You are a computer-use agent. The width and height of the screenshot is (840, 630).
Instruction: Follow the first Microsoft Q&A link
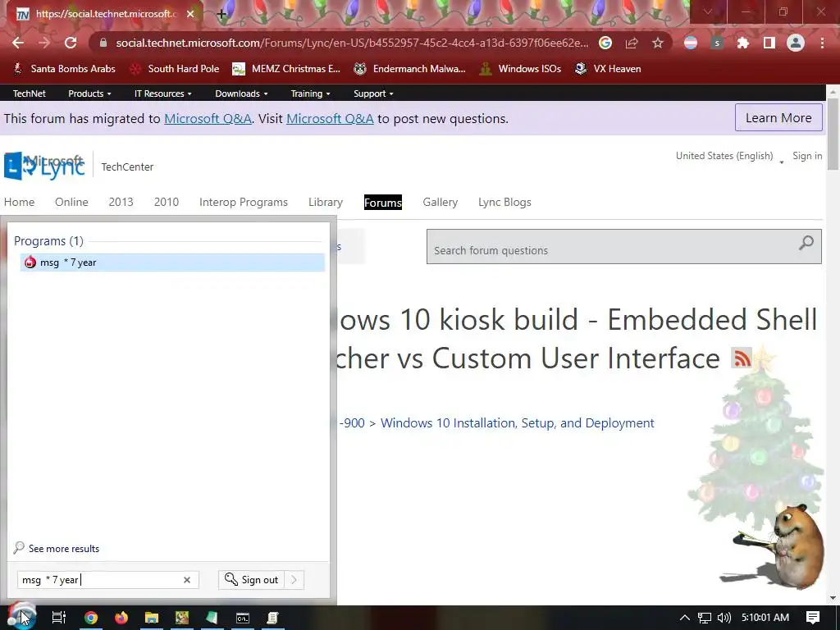[x=208, y=118]
